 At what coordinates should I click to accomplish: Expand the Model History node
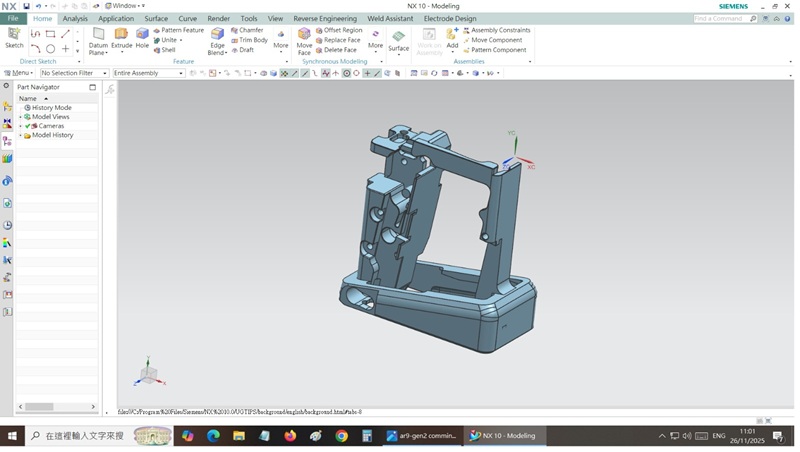[x=20, y=135]
